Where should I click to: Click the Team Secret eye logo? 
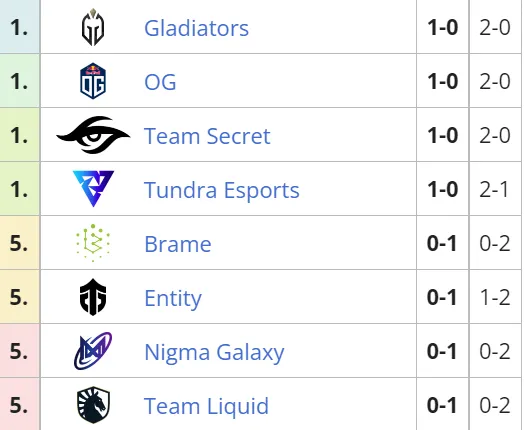click(93, 135)
